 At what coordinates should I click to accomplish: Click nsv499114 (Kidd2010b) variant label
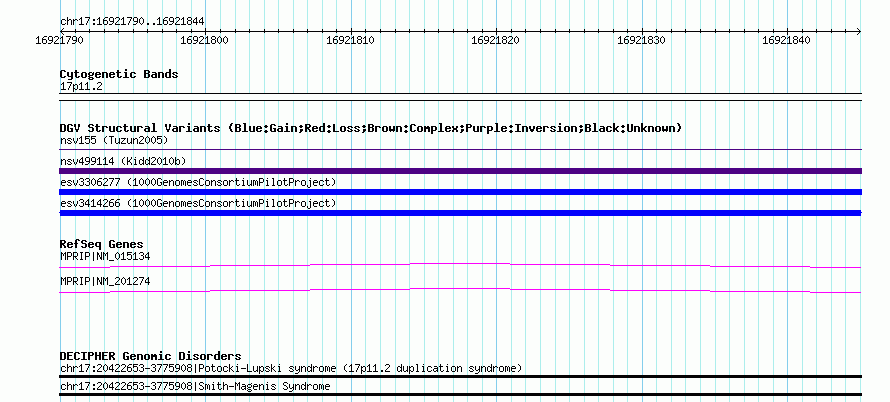coord(123,161)
